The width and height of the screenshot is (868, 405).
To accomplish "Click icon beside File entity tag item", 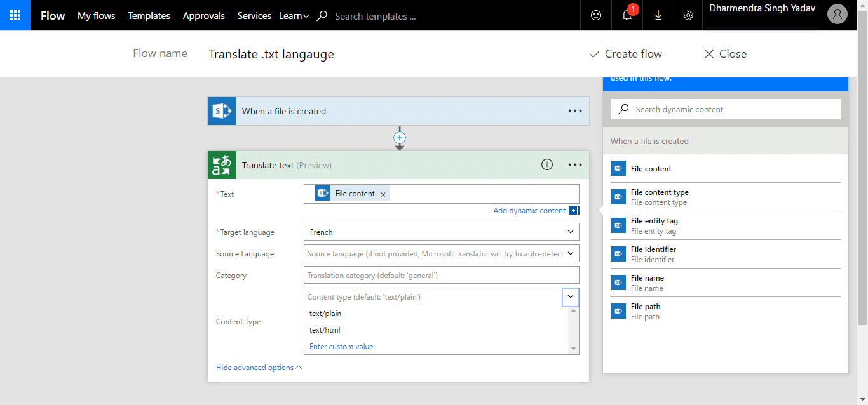I will click(618, 225).
